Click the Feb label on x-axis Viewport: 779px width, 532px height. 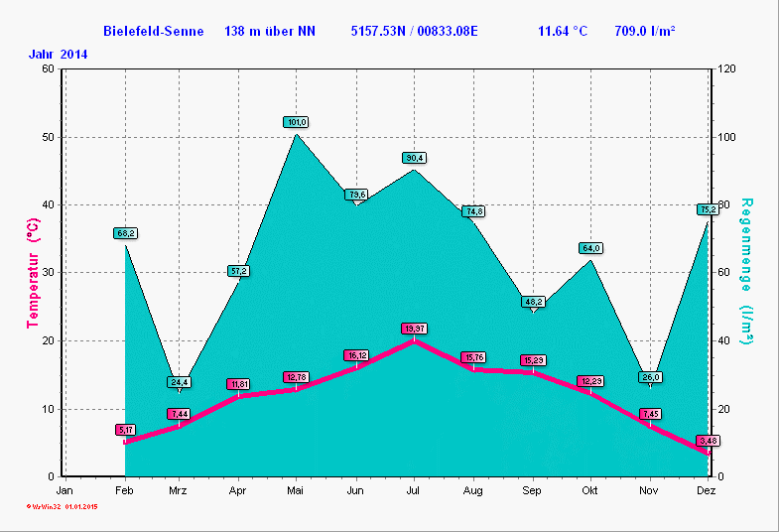124,490
